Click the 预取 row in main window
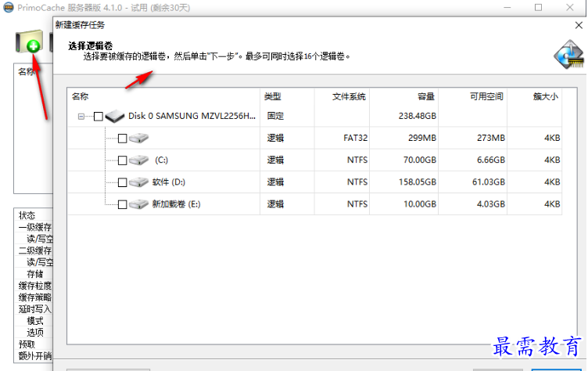This screenshot has width=588, height=371. [x=34, y=344]
